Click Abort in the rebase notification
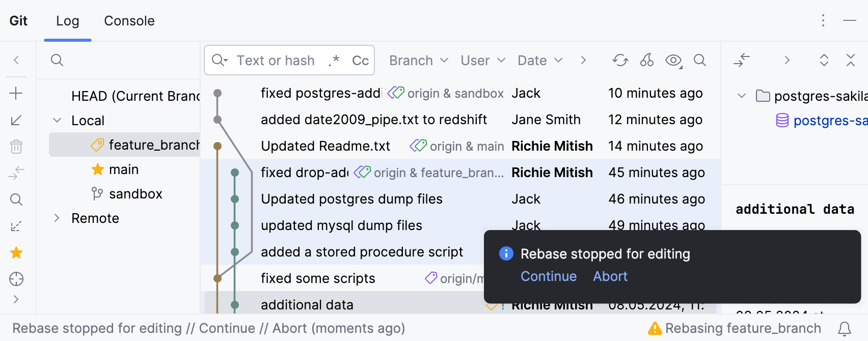868x341 pixels. pos(610,276)
